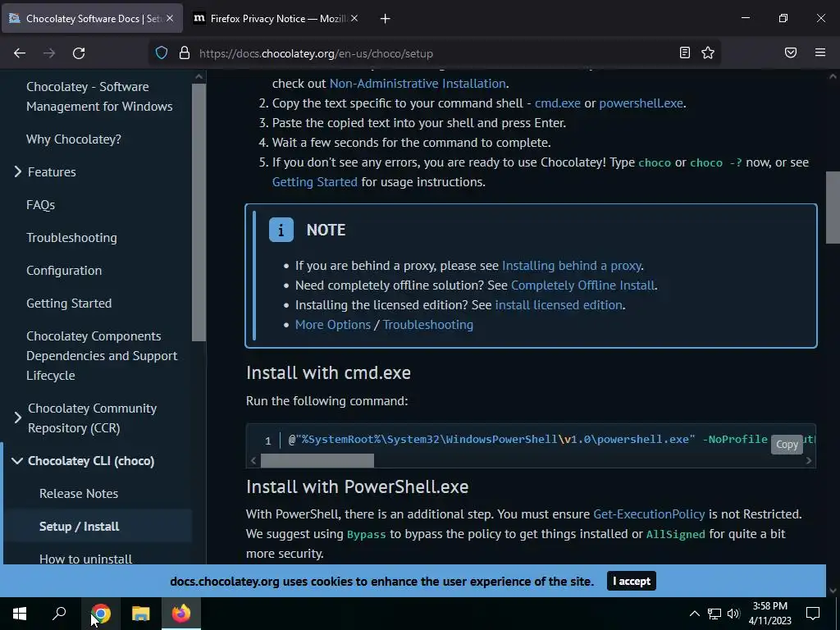The image size is (840, 630).
Task: Close the Chocolatey Software Docs tab
Action: coord(170,18)
